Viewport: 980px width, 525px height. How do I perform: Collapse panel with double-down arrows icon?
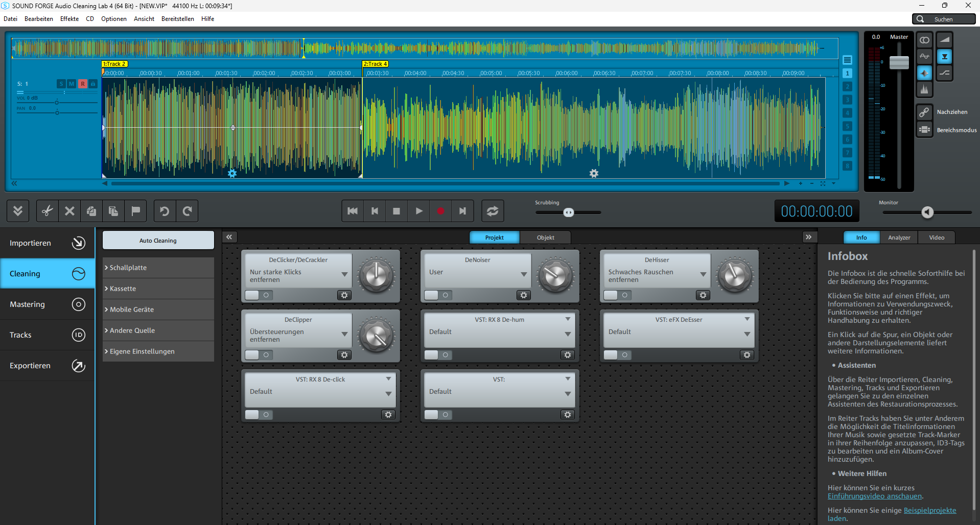pos(18,211)
